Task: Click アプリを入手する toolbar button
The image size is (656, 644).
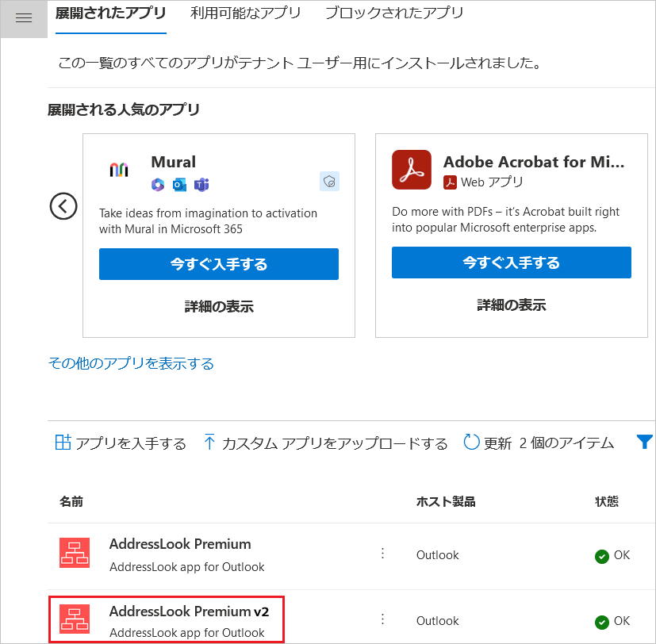Action: [x=121, y=443]
